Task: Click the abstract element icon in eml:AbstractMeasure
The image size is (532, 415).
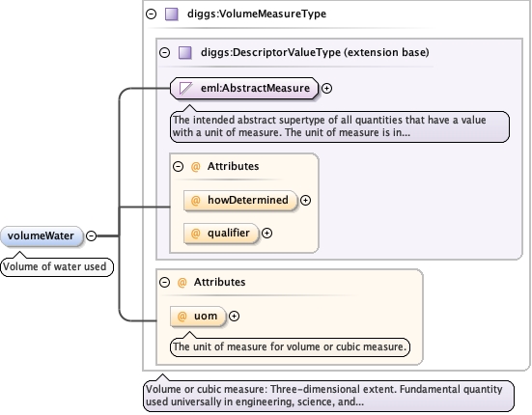Action: click(185, 88)
